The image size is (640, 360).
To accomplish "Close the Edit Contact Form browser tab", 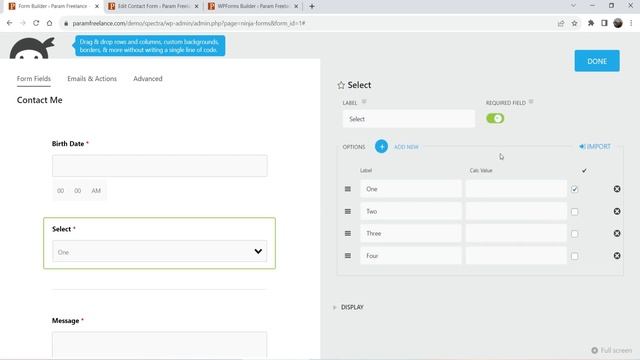I will [196, 6].
